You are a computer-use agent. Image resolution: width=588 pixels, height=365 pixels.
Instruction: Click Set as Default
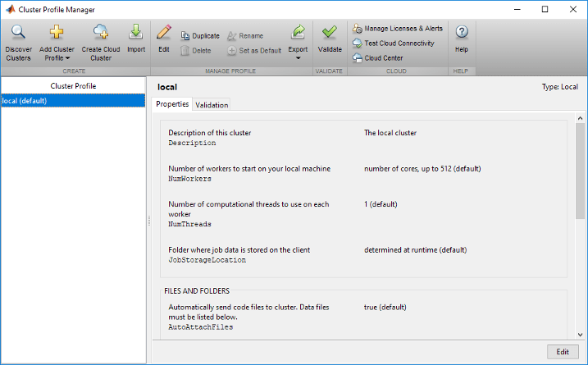(x=254, y=51)
